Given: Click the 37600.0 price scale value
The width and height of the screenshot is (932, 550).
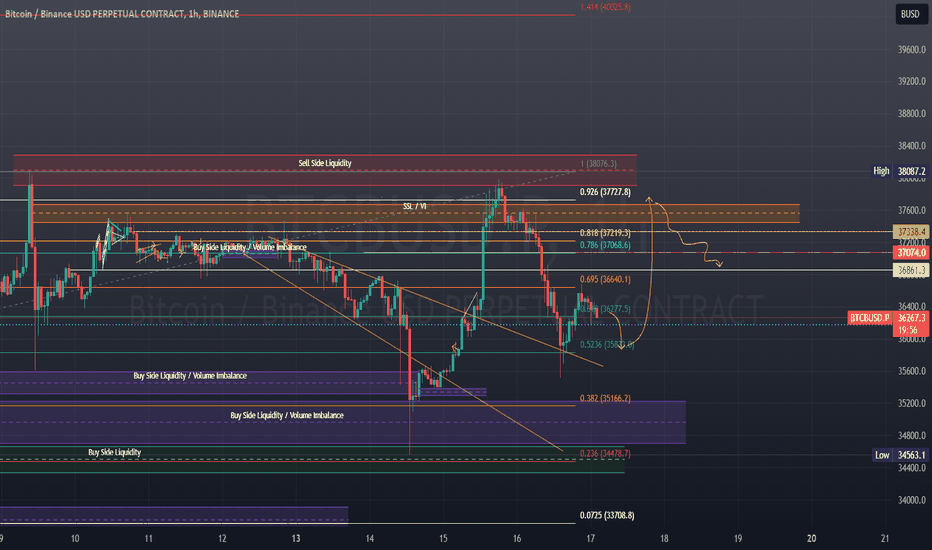Looking at the screenshot, I should pyautogui.click(x=912, y=210).
